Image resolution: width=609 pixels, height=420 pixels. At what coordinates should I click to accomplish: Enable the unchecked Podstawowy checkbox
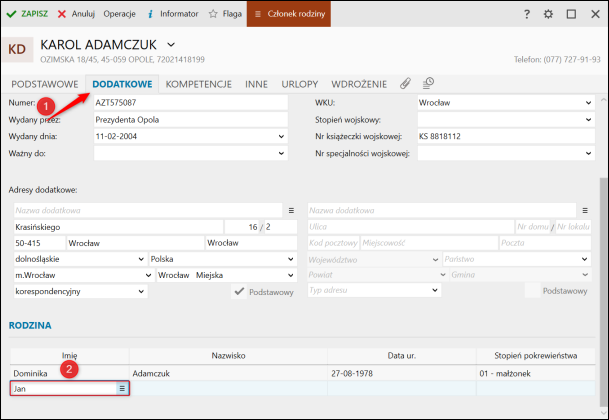click(532, 291)
